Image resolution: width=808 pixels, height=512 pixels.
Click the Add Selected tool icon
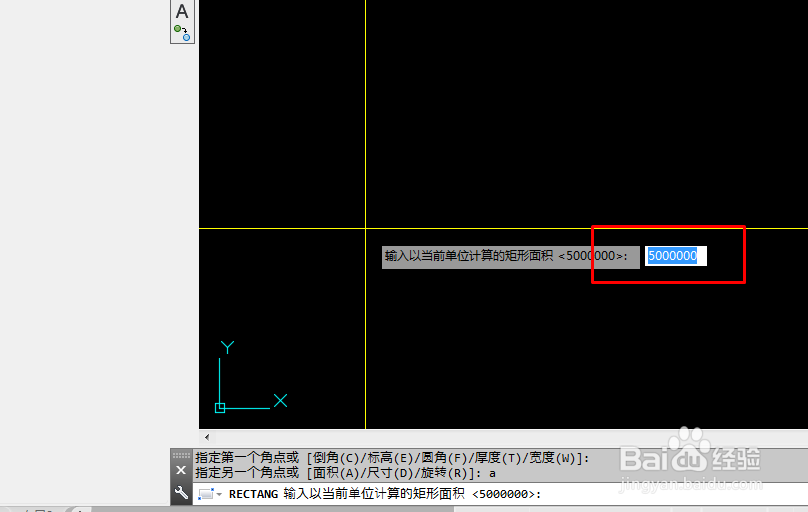coord(182,33)
